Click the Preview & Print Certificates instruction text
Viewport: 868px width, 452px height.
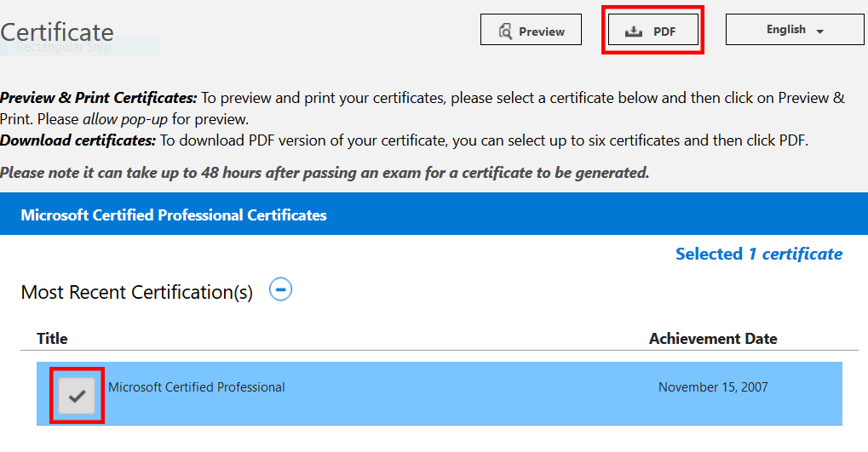(x=99, y=98)
